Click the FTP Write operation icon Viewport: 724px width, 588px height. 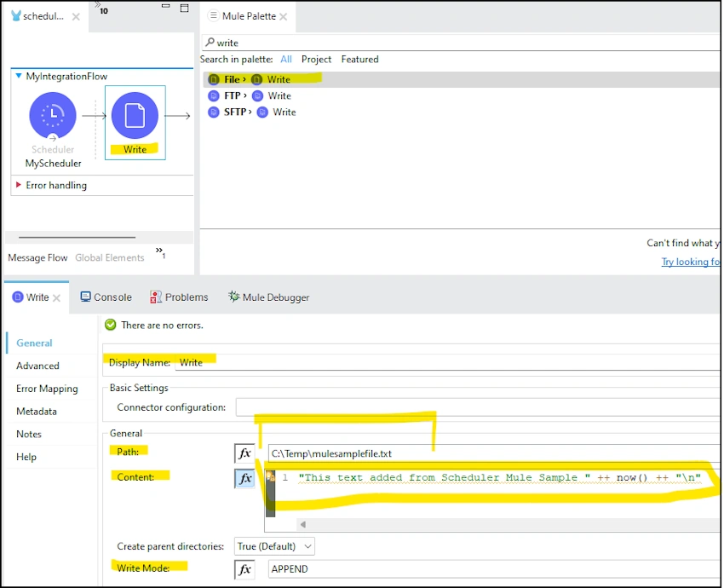tap(257, 95)
